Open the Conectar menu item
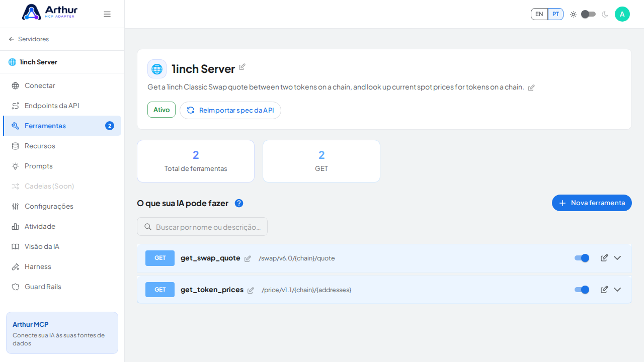Image resolution: width=644 pixels, height=362 pixels. point(62,85)
